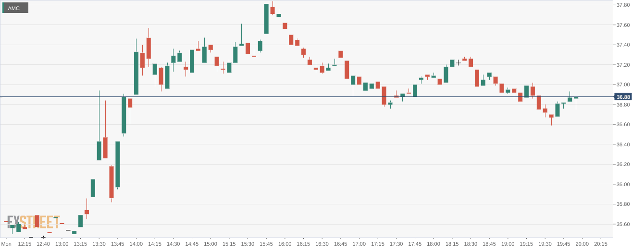The height and width of the screenshot is (250, 644).
Task: Click the tall green candle peaking near 37.80
Action: click(266, 19)
